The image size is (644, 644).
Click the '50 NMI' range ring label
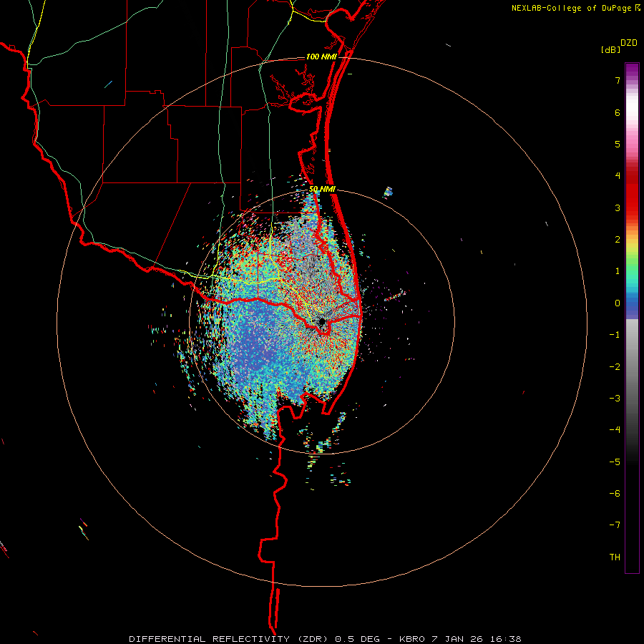(323, 189)
